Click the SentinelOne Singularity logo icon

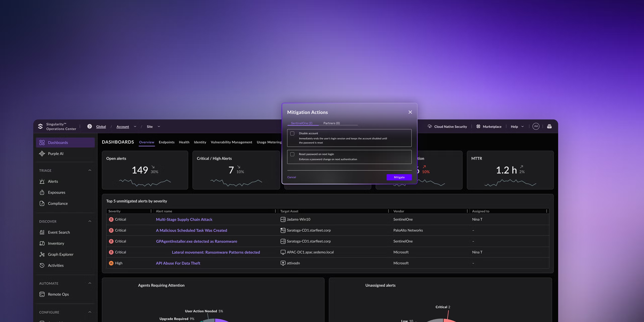40,126
